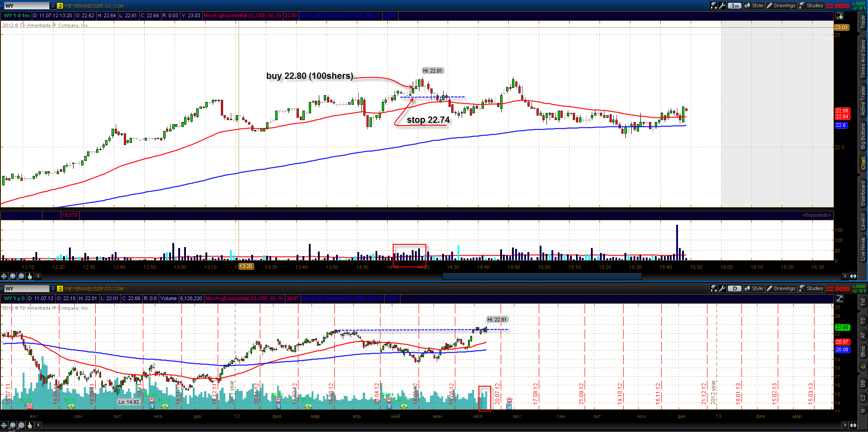This screenshot has height=432, width=868.
Task: Click WY 1 y D label on lower chart
Action: [15, 299]
